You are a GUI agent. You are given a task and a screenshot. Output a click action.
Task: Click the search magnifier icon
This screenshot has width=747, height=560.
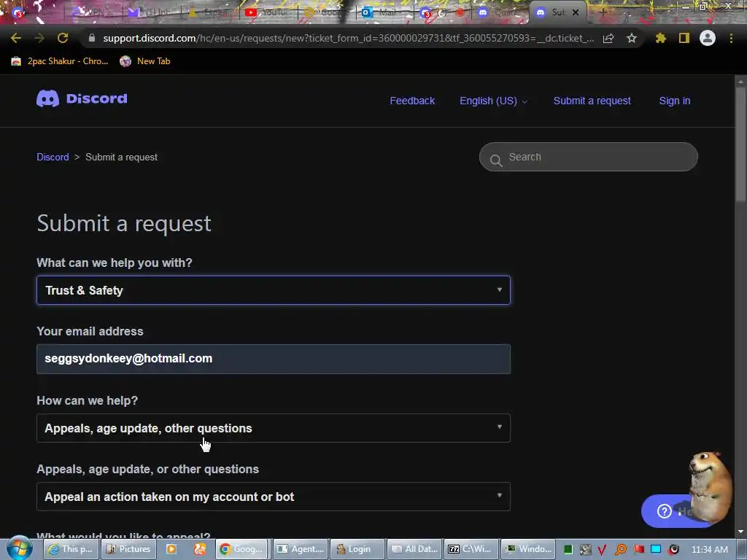(x=496, y=160)
